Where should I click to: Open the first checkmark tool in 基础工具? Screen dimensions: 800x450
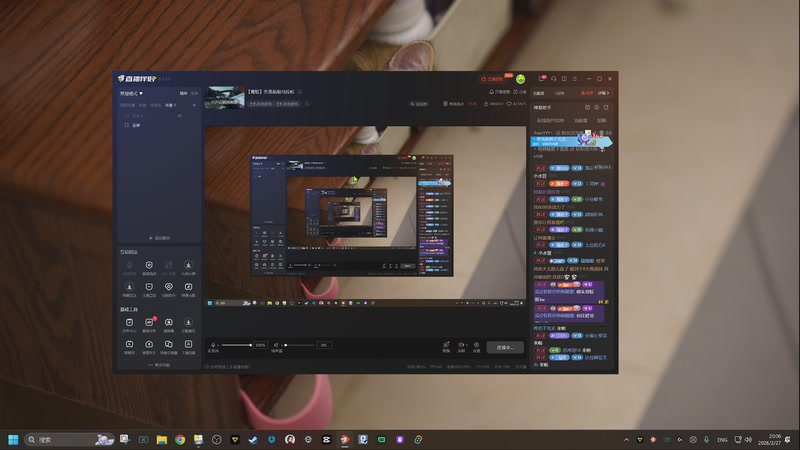(x=130, y=324)
